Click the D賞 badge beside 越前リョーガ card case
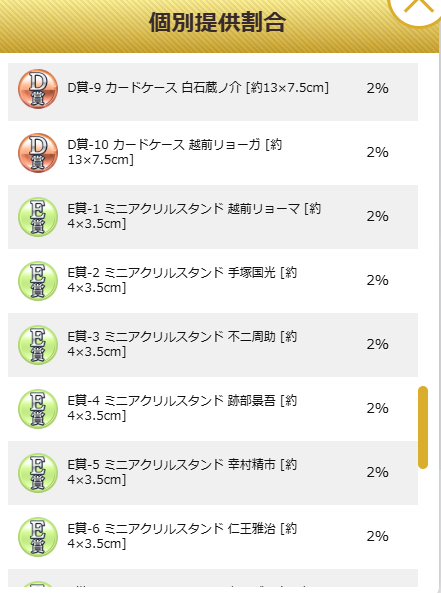The image size is (441, 593). (38, 153)
